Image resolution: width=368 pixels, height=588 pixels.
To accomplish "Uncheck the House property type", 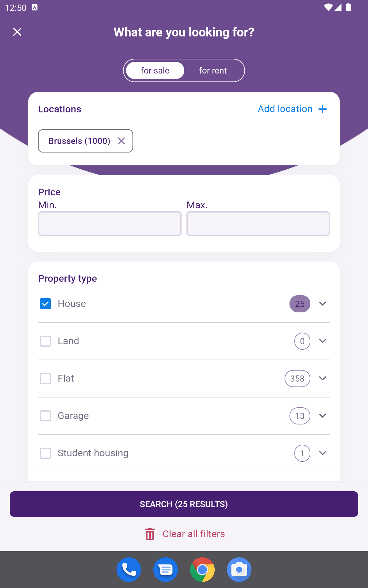I will pos(45,304).
